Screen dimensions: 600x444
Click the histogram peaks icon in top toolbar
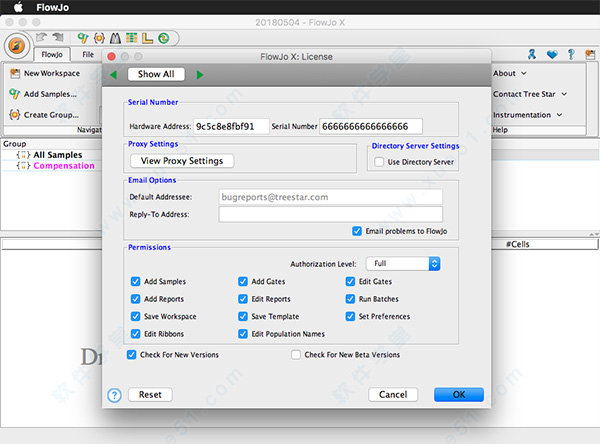click(115, 38)
